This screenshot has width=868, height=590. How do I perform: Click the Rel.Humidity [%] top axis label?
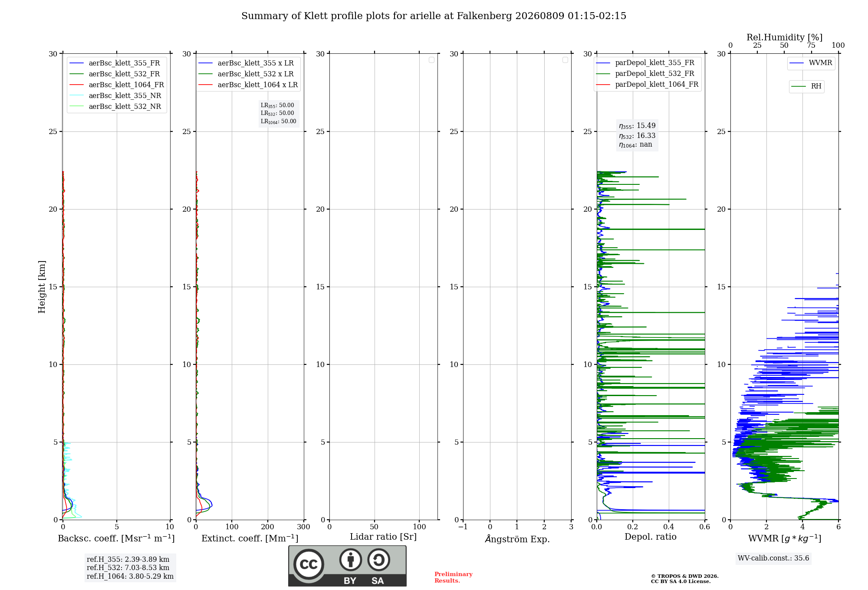pos(785,37)
